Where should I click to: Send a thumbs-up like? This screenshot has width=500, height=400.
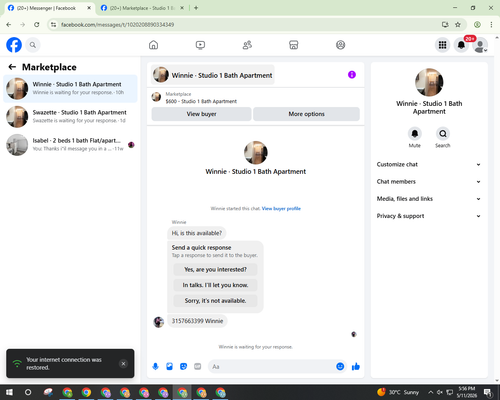click(356, 367)
